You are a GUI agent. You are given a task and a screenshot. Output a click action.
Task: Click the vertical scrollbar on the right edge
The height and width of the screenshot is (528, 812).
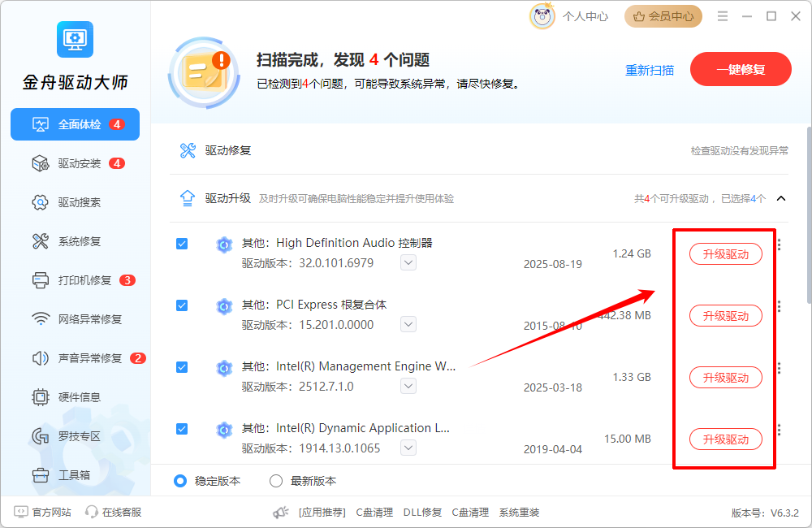tap(809, 215)
